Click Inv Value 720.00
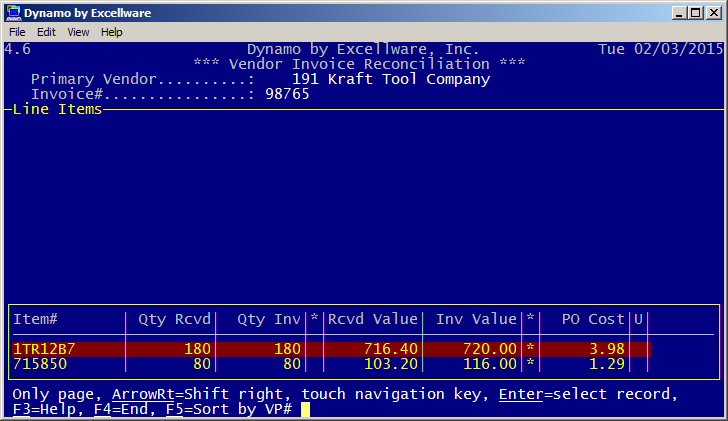The image size is (728, 421). point(489,349)
